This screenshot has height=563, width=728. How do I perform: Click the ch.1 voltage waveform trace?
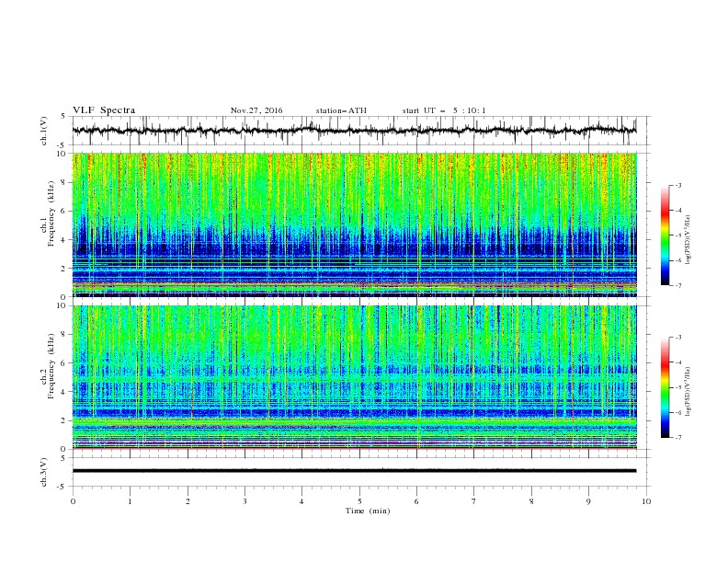354,131
